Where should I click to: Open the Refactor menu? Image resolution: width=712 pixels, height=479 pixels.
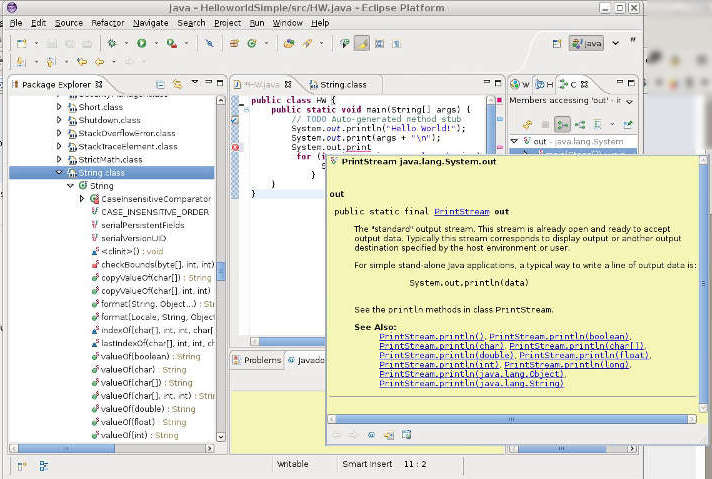(108, 23)
